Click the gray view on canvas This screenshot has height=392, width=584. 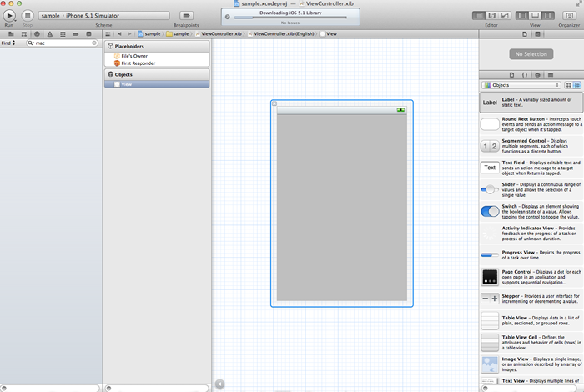(x=341, y=208)
